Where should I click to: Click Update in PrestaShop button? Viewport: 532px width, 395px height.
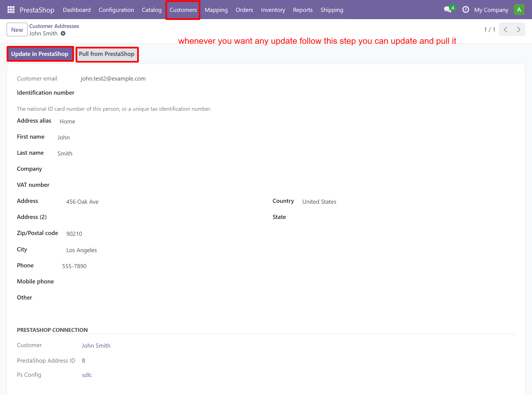(x=40, y=54)
